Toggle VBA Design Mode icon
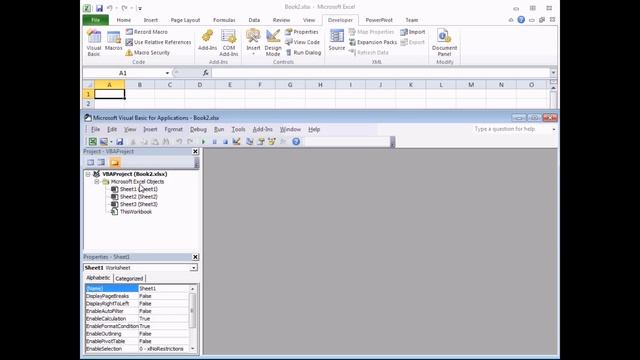This screenshot has width=640, height=360. pos(236,142)
